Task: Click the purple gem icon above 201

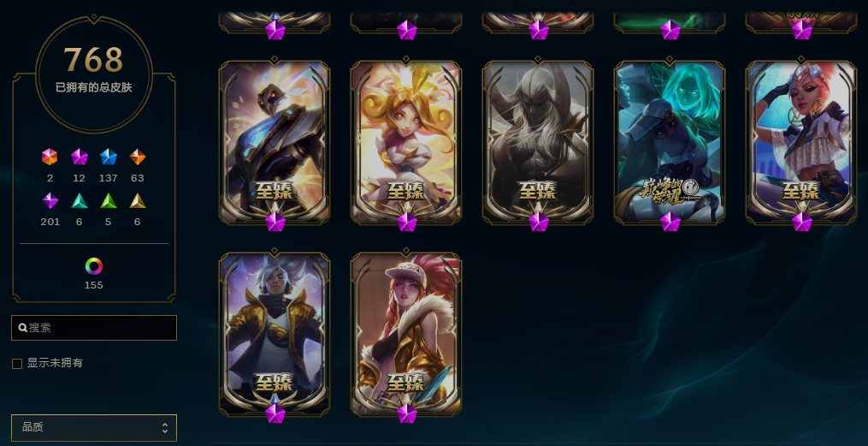Action: (50, 200)
